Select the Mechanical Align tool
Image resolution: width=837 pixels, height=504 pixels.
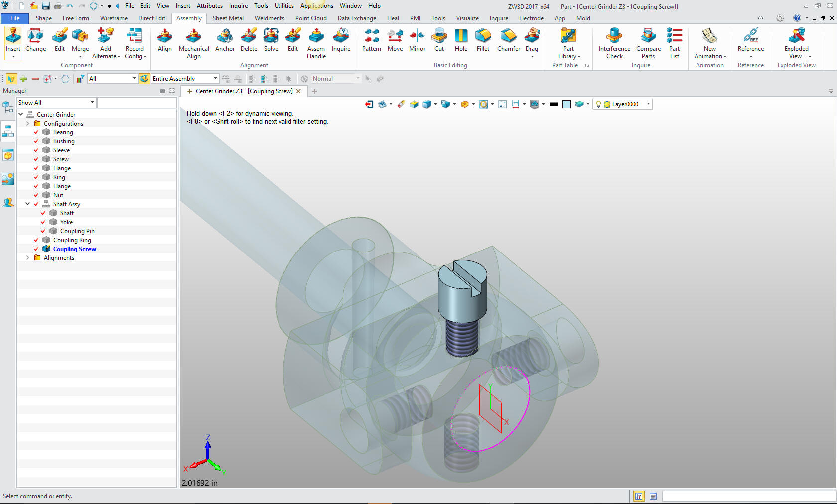(x=194, y=44)
